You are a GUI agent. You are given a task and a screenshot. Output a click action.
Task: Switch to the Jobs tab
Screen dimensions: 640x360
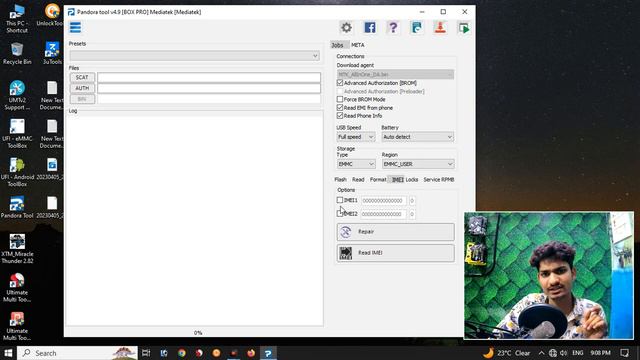(338, 45)
